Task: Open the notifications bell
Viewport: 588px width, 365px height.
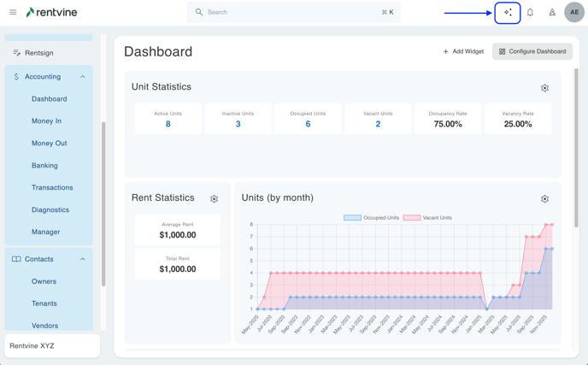Action: point(530,13)
